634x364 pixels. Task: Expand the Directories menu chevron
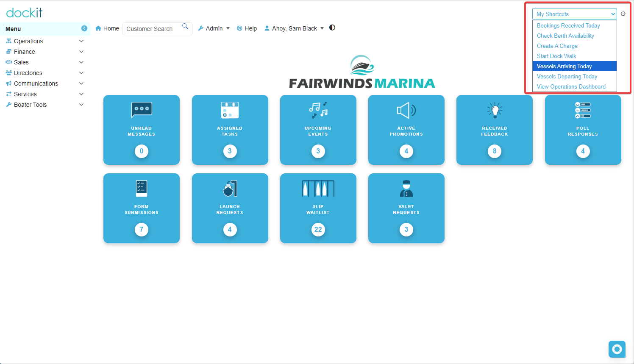(x=81, y=73)
